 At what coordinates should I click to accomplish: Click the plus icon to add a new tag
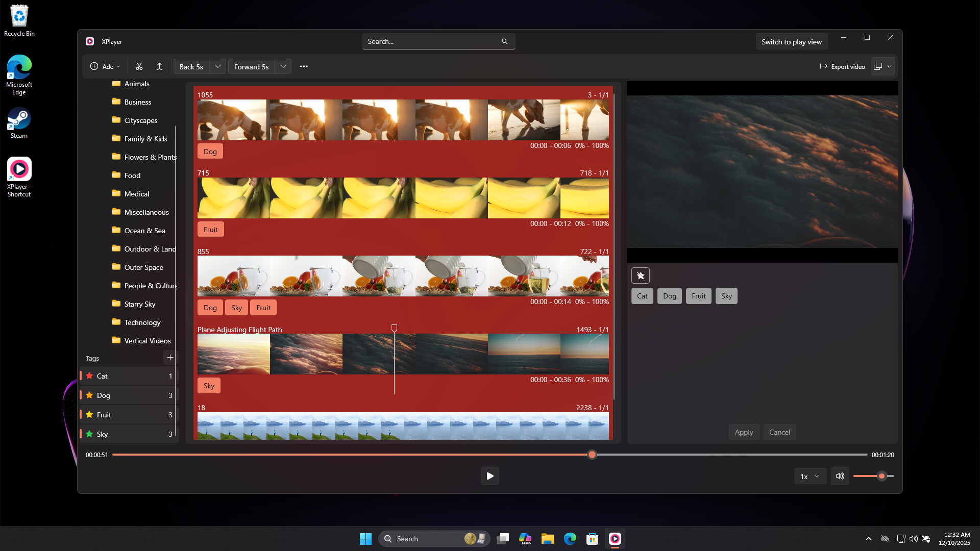pyautogui.click(x=170, y=358)
